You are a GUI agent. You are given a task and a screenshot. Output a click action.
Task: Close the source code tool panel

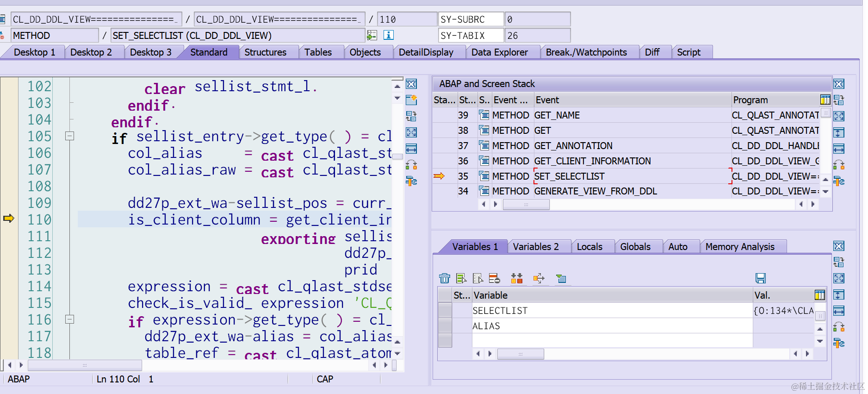[x=411, y=84]
